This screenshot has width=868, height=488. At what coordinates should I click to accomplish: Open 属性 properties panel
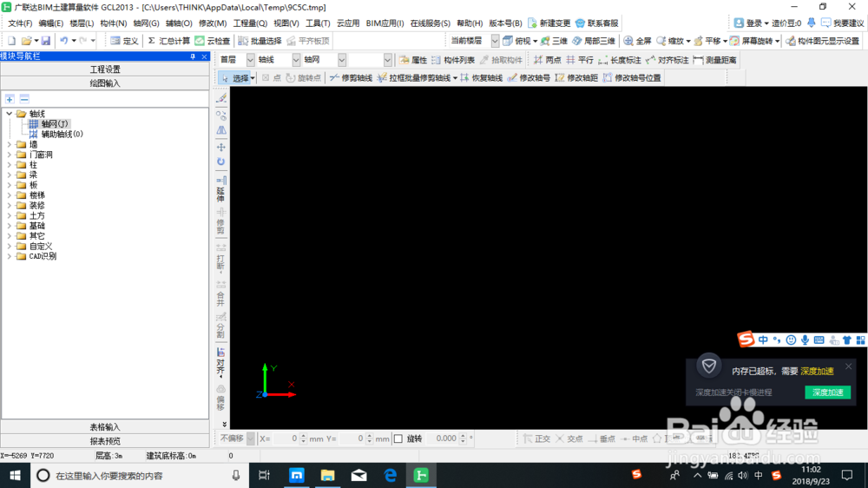click(413, 61)
